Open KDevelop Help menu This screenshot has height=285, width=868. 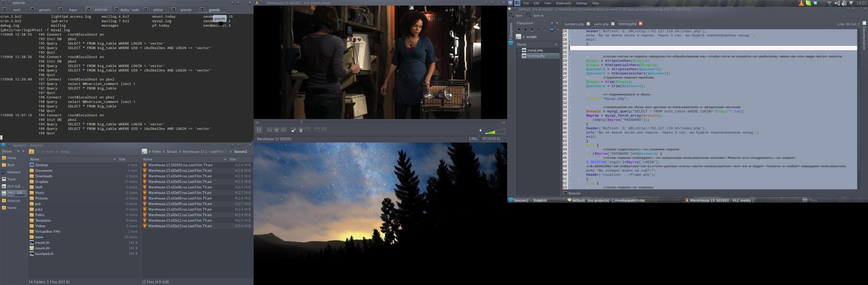pos(596,3)
